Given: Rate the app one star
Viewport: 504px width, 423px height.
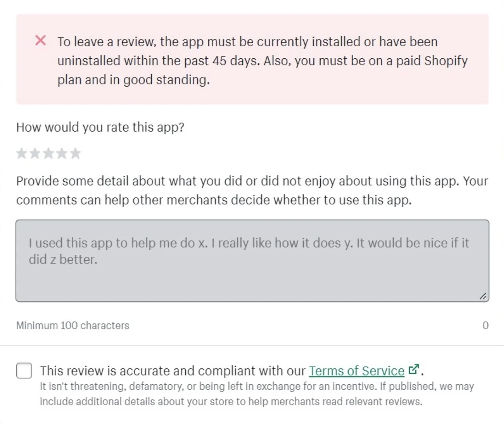Looking at the screenshot, I should coord(21,153).
